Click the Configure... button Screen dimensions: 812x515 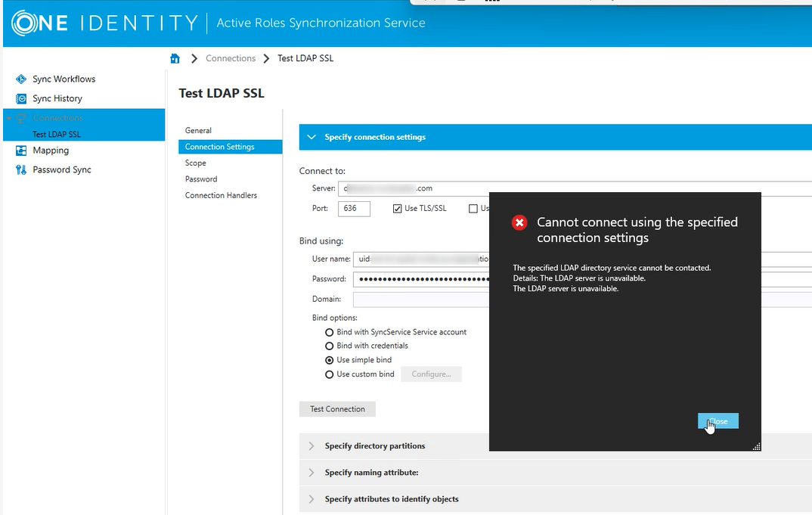[431, 374]
